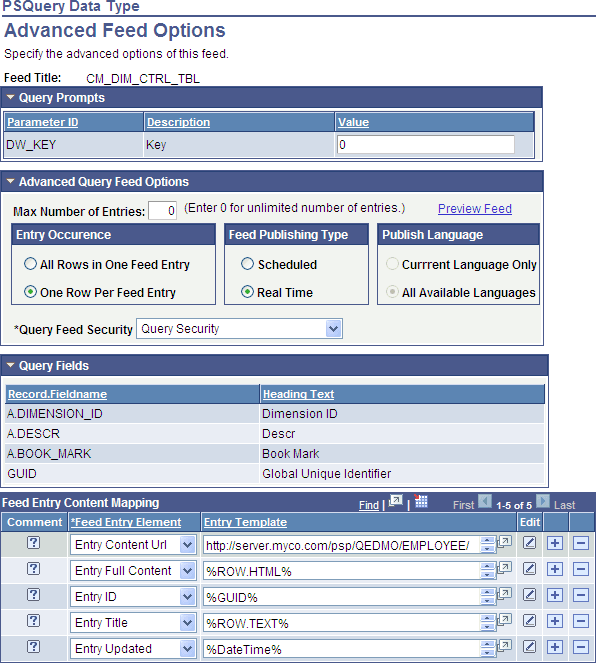The width and height of the screenshot is (596, 663).
Task: Sort by the Parameter ID column
Action: click(x=43, y=122)
